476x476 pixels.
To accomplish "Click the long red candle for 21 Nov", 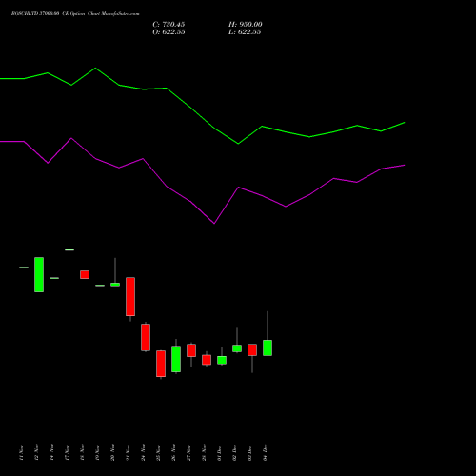I will point(130,297).
